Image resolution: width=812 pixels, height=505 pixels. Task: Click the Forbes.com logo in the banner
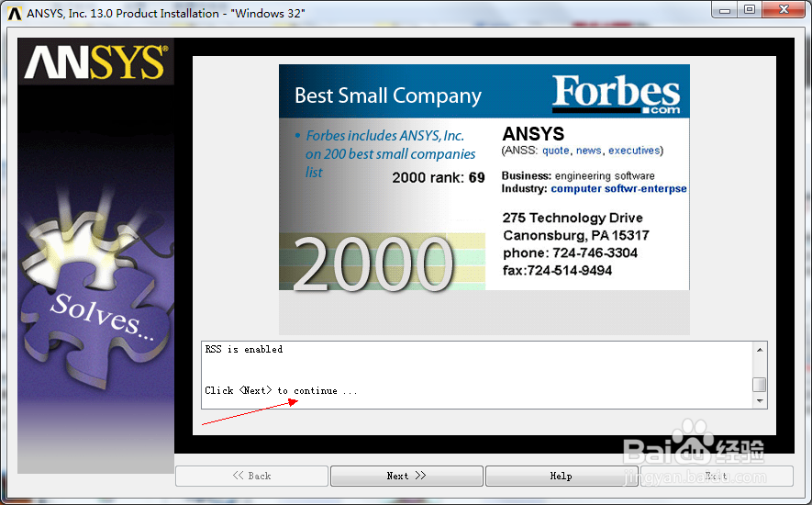coord(617,95)
